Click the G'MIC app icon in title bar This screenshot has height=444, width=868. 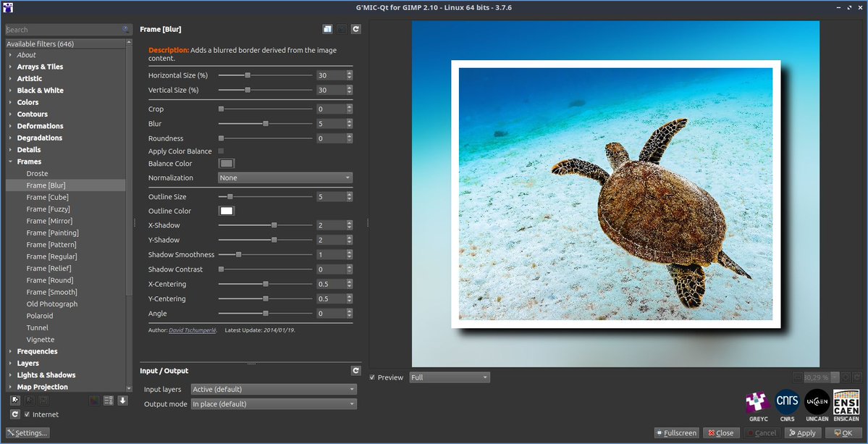(8, 7)
